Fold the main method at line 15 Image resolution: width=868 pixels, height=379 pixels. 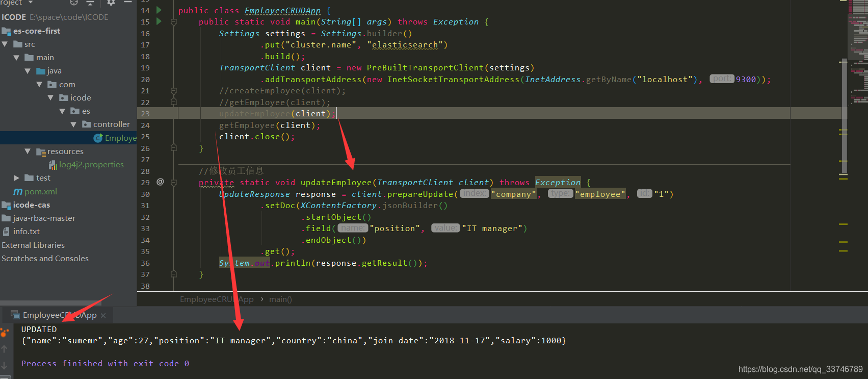tap(174, 22)
